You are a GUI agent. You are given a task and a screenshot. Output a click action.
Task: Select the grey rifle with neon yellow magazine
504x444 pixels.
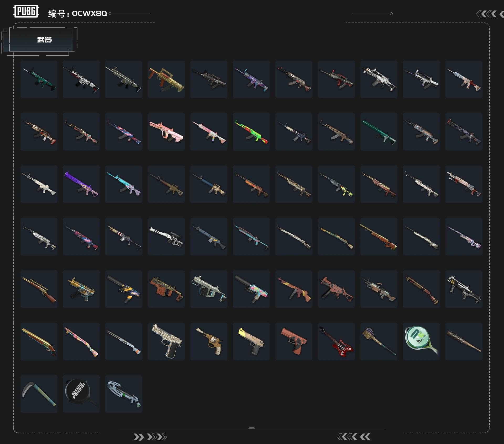[336, 184]
